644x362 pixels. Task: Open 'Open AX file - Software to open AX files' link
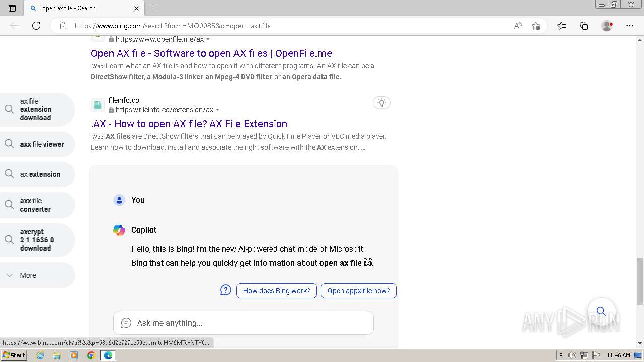coord(211,53)
